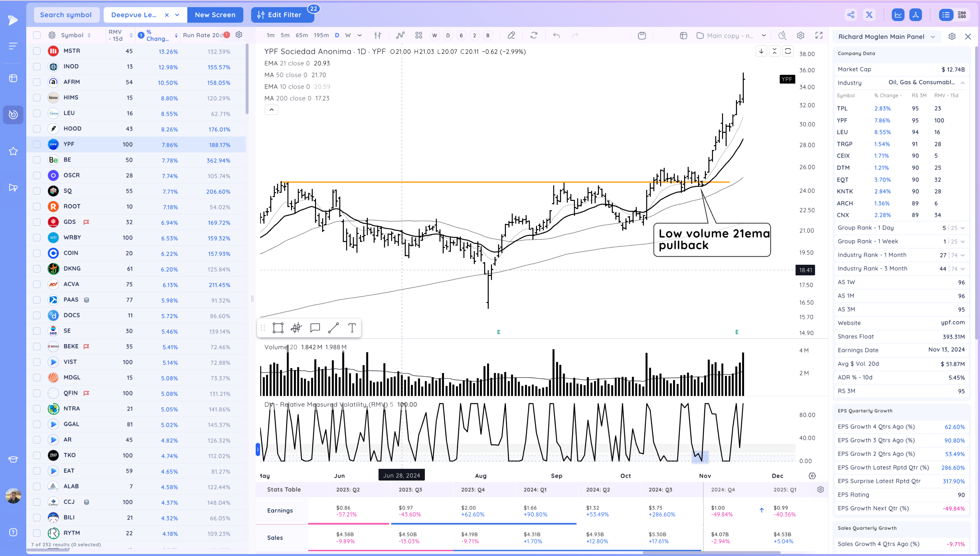Open Stats Table settings gear
This screenshot has width=980, height=556.
tap(820, 490)
